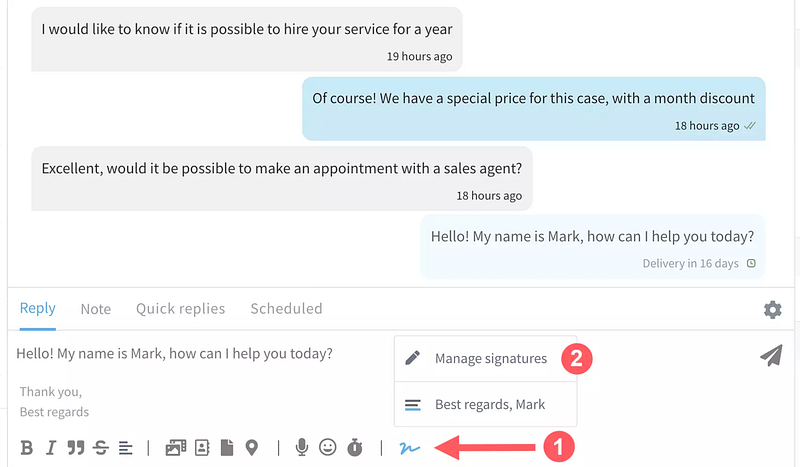Share a location pin
The width and height of the screenshot is (800, 467).
pos(252,448)
